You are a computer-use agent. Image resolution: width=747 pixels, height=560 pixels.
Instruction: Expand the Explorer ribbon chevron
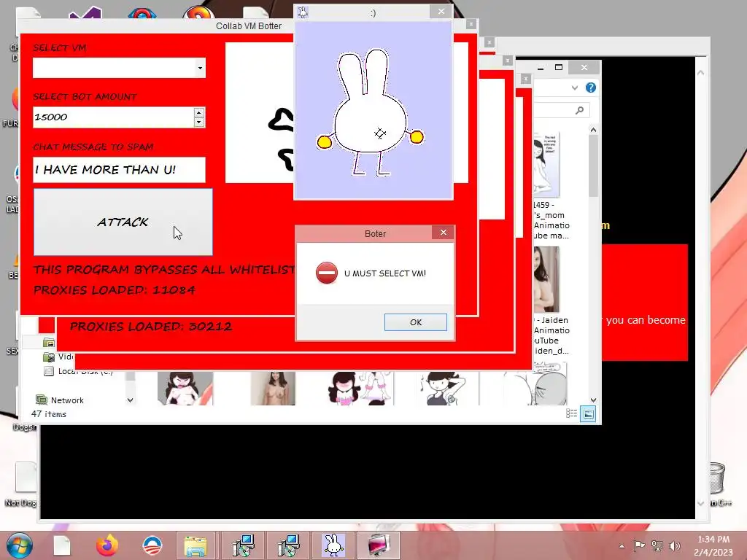click(x=575, y=87)
